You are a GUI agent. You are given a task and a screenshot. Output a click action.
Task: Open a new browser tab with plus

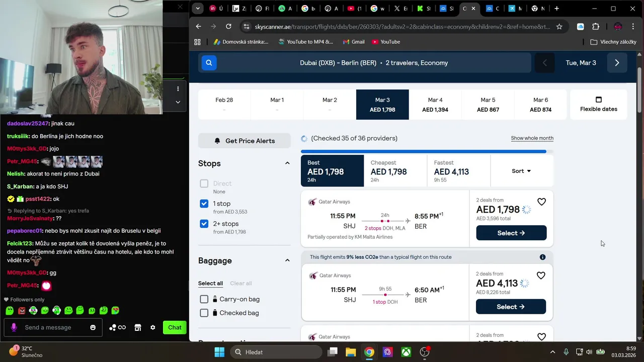[556, 9]
